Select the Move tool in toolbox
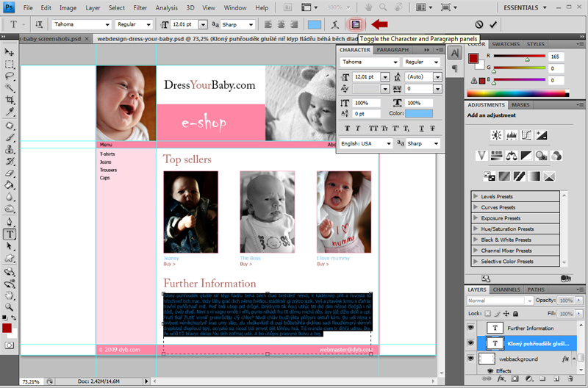Image resolution: width=588 pixels, height=388 pixels. pos(10,53)
